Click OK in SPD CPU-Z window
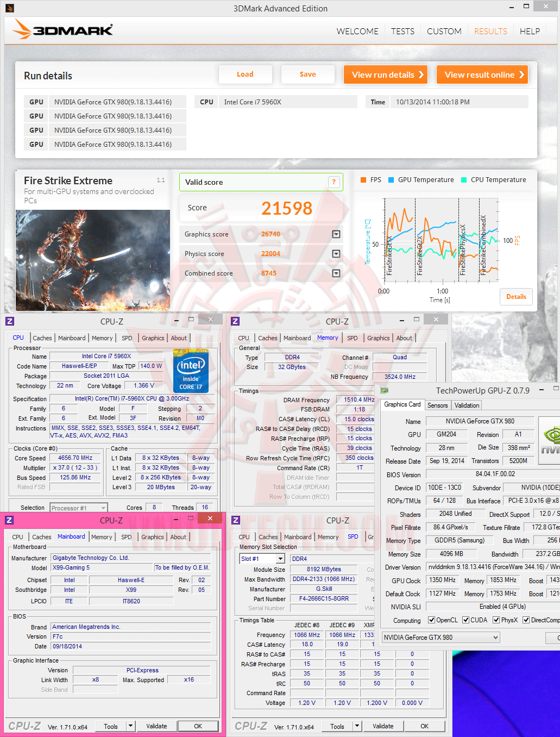 [x=425, y=726]
